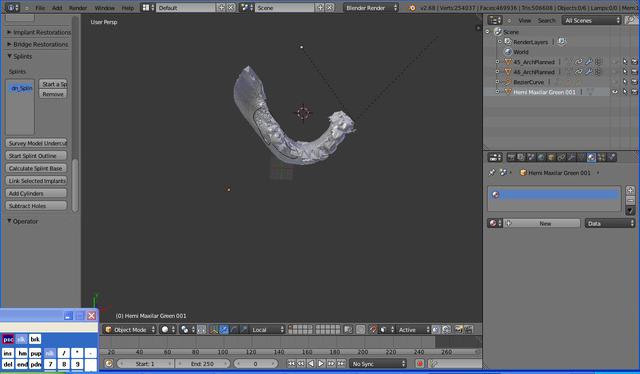Select the dn_Splint list entry
This screenshot has height=374, width=640.
[20, 88]
